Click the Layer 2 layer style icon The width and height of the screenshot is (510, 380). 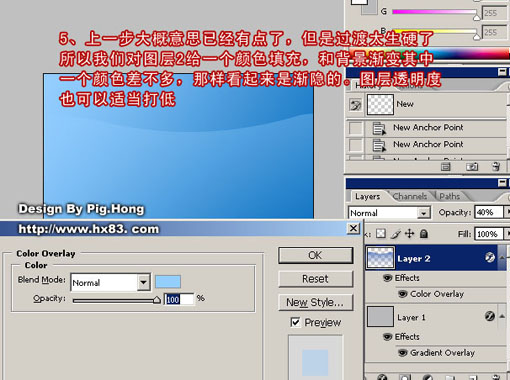click(490, 257)
